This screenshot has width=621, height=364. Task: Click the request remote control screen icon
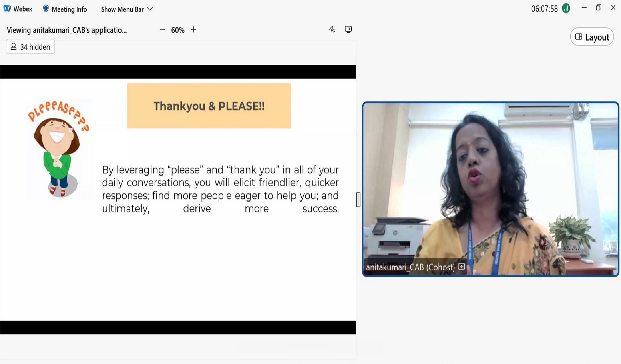[x=348, y=30]
